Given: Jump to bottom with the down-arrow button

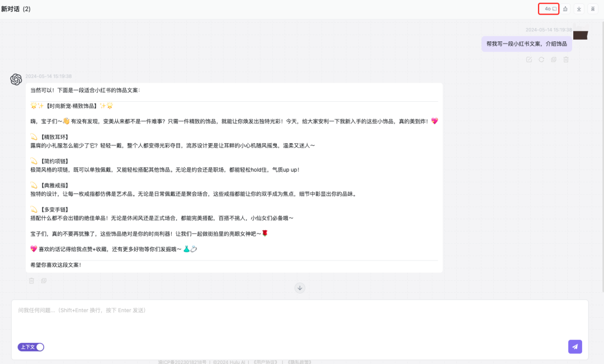Looking at the screenshot, I should coord(300,288).
